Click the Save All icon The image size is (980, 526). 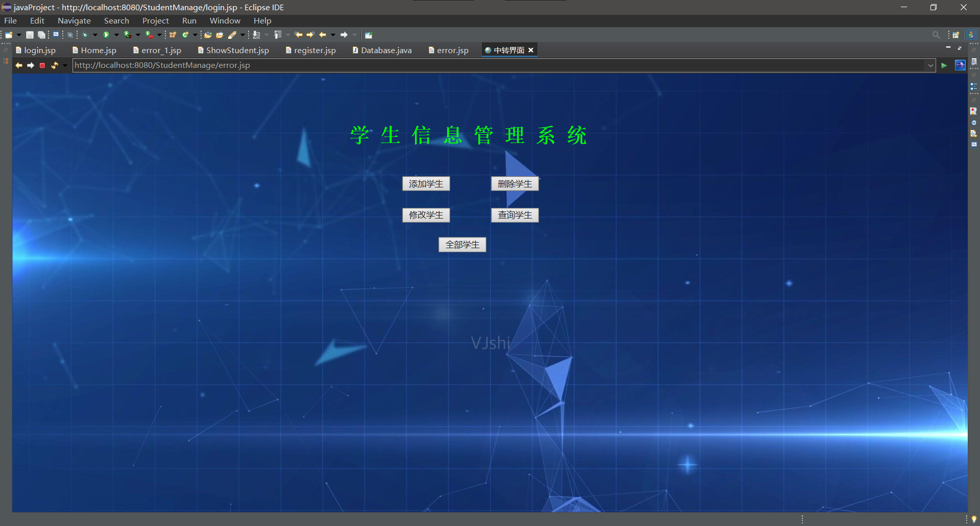click(x=41, y=35)
